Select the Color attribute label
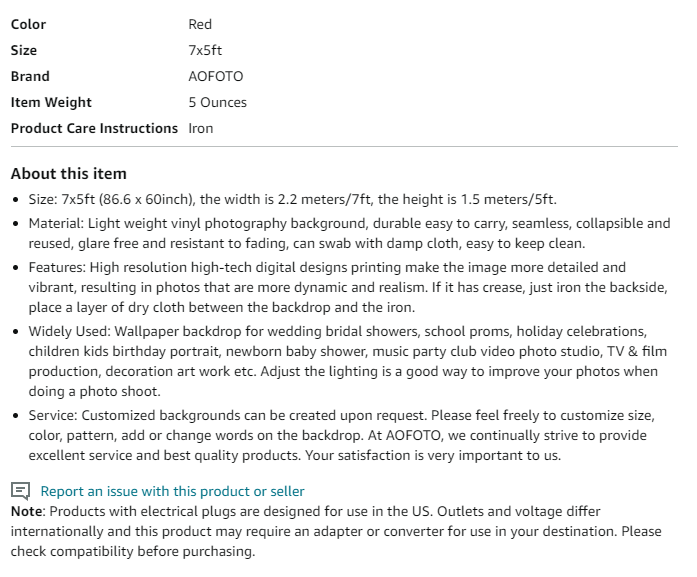The image size is (697, 577). [x=28, y=24]
